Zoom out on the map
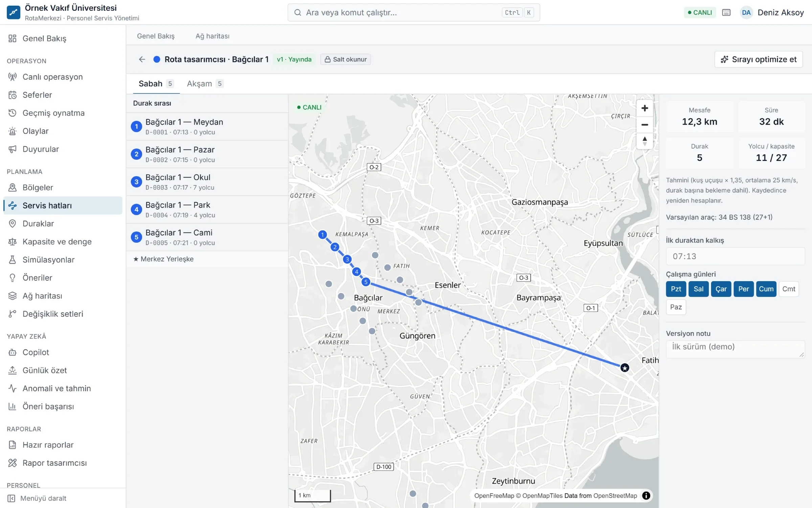The height and width of the screenshot is (508, 812). (645, 125)
